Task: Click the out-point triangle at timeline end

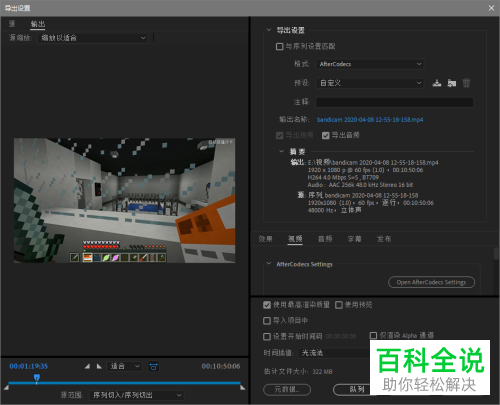Action: point(243,387)
